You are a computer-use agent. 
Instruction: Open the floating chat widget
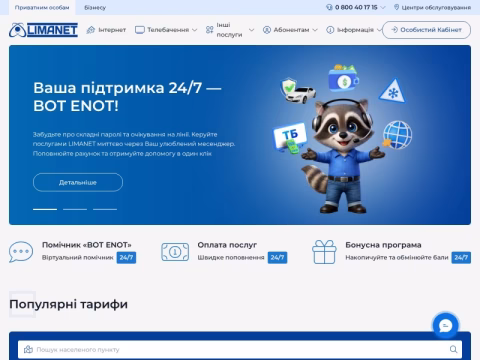[445, 326]
